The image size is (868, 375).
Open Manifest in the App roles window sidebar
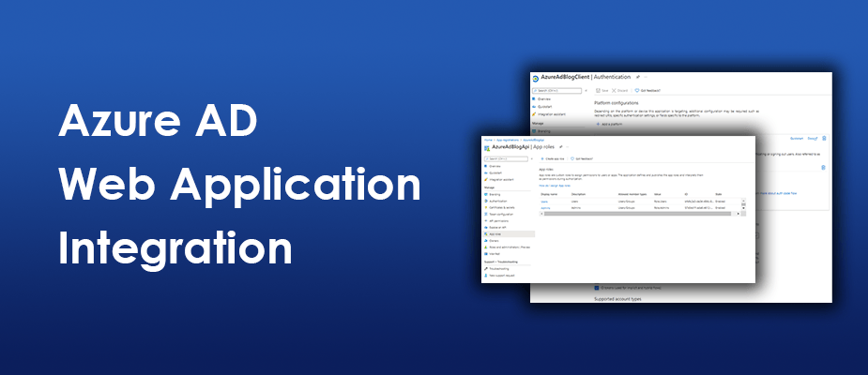point(492,254)
